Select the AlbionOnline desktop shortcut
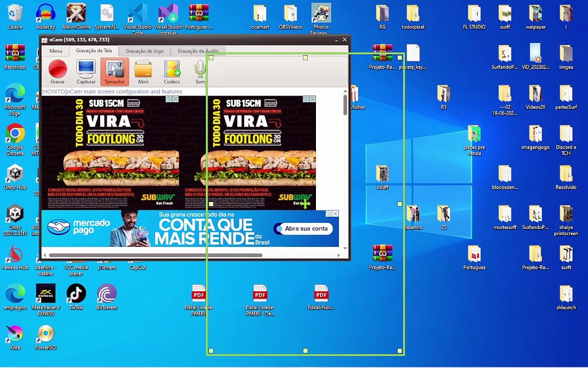This screenshot has width=588, height=368. tap(76, 16)
